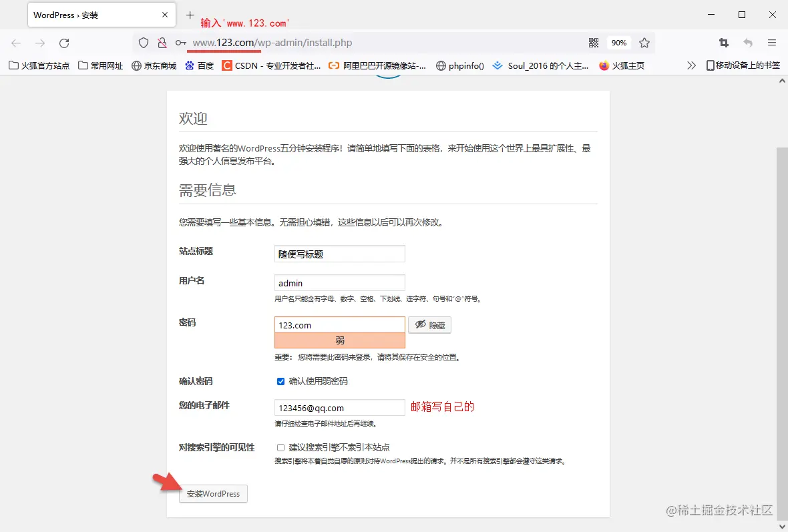Uncheck 确认使用弱密码 checkbox
Viewport: 788px width, 532px height.
click(280, 381)
